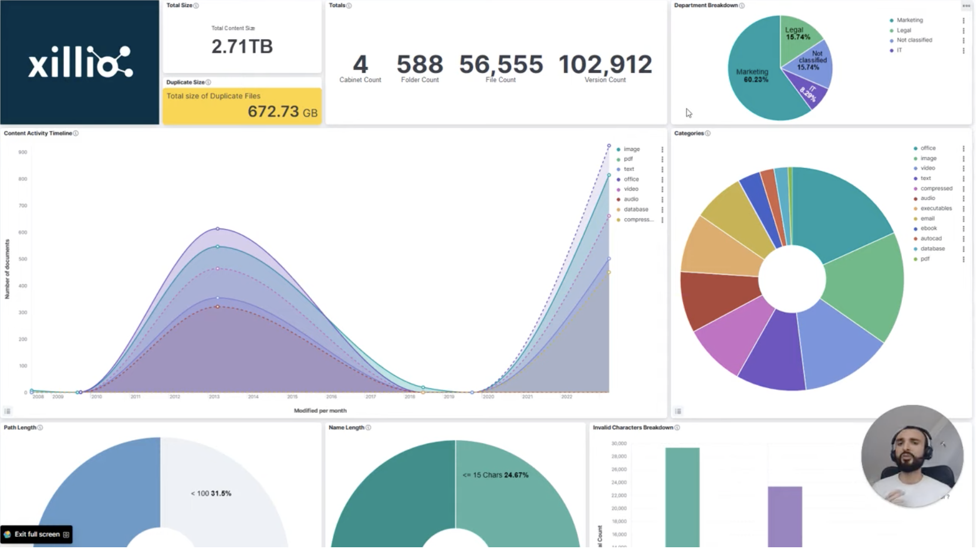
Task: Click the Total Size info icon
Action: [x=196, y=6]
